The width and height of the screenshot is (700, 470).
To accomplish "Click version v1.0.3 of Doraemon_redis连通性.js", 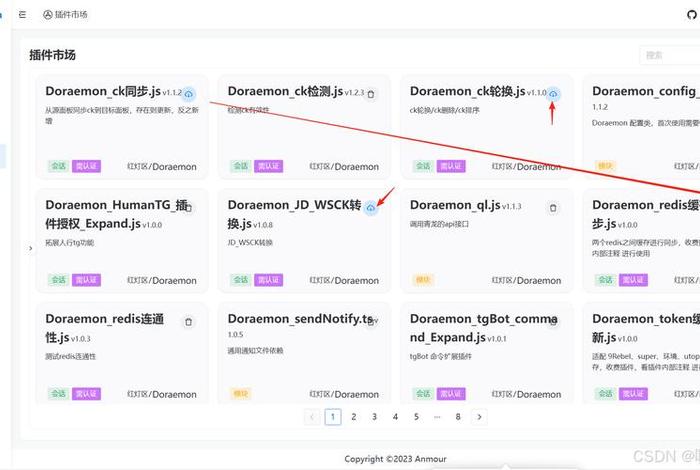I will point(81,339).
